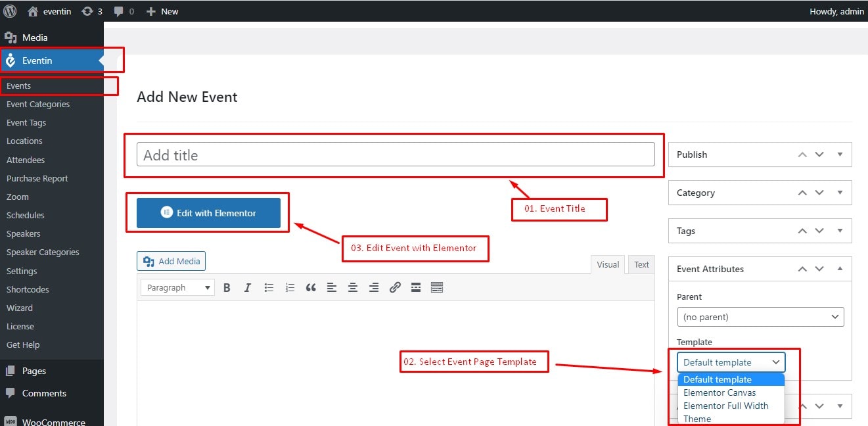Open the Paragraph style dropdown

[x=177, y=287]
